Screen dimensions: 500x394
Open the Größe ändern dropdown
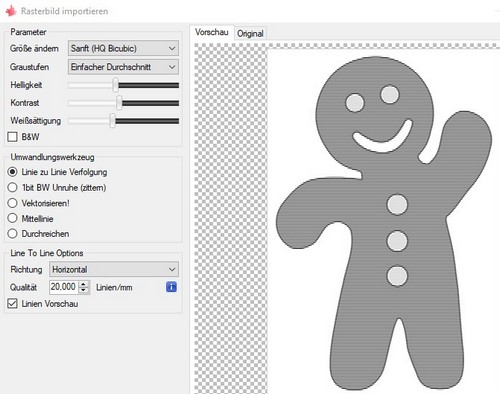(123, 48)
